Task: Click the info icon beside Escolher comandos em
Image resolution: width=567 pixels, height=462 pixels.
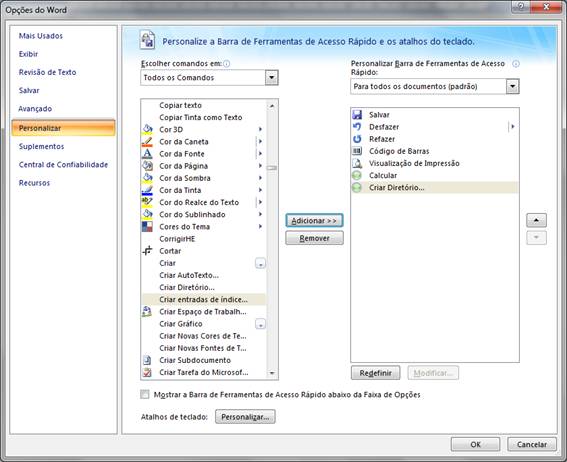Action: (227, 64)
